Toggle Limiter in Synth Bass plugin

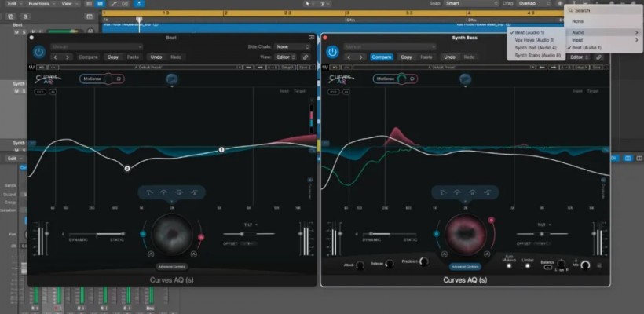(527, 265)
